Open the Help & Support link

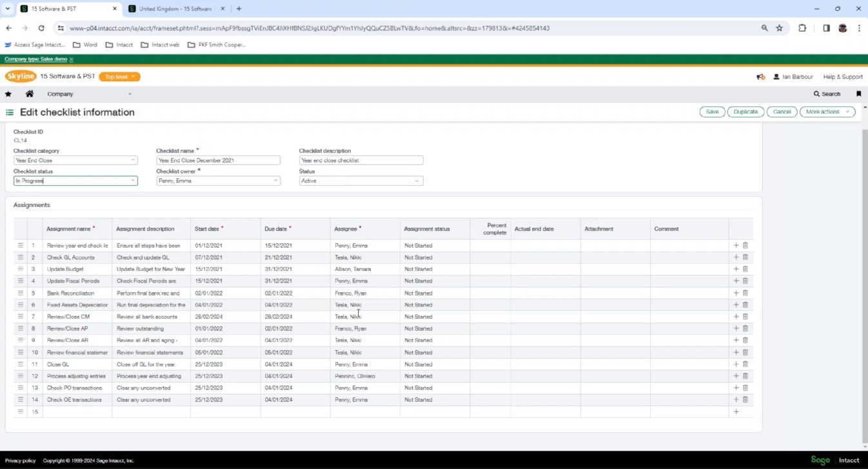pos(842,76)
